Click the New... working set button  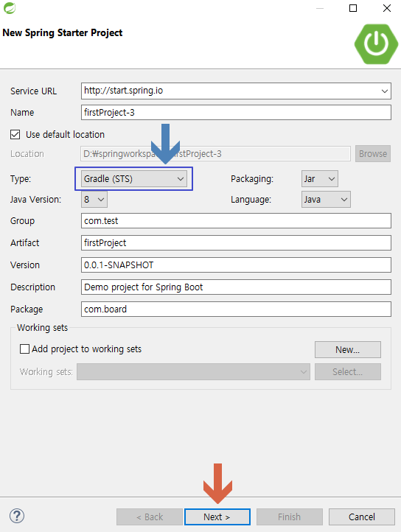pos(348,349)
